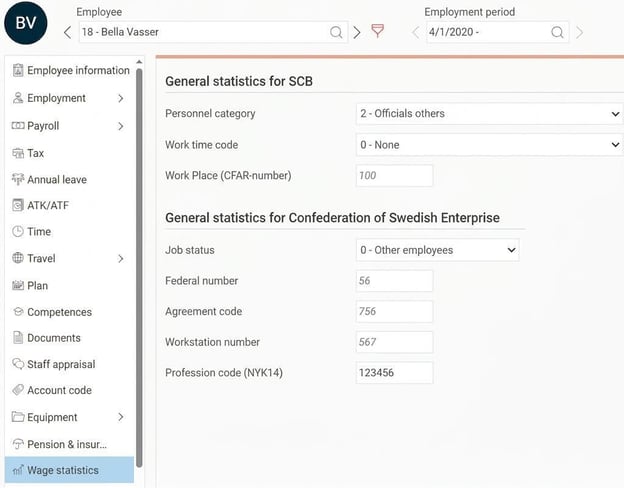Click the ATK/ATF icon

[x=18, y=205]
